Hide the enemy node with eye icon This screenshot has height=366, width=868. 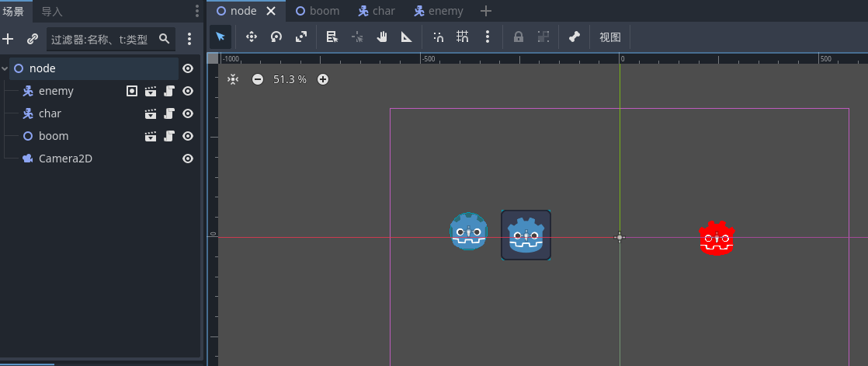187,91
